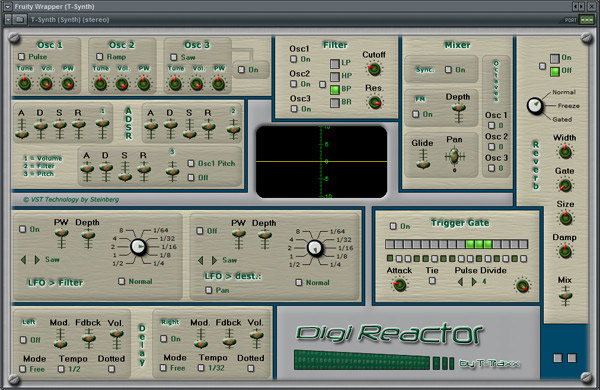Switch Reverb On button

click(555, 59)
